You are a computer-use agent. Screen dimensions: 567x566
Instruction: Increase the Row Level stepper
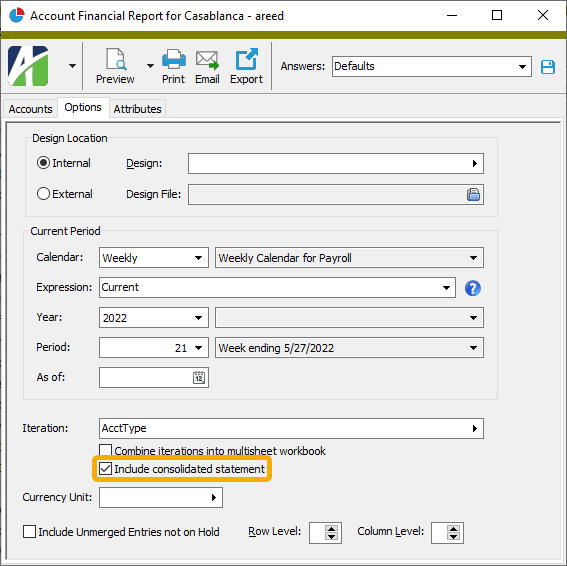[331, 529]
